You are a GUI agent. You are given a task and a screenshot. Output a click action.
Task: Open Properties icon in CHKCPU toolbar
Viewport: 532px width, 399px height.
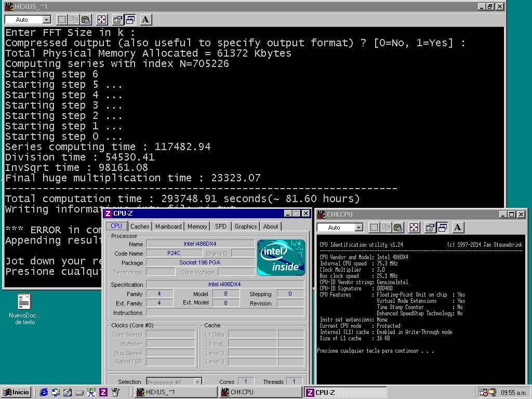pyautogui.click(x=430, y=228)
